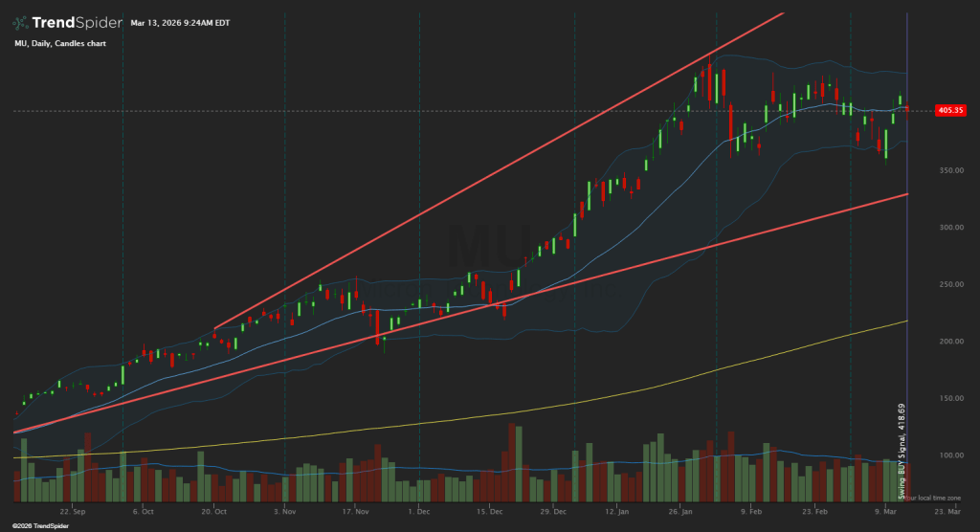
Task: Select the red 405.35 current price tag
Action: pos(950,111)
